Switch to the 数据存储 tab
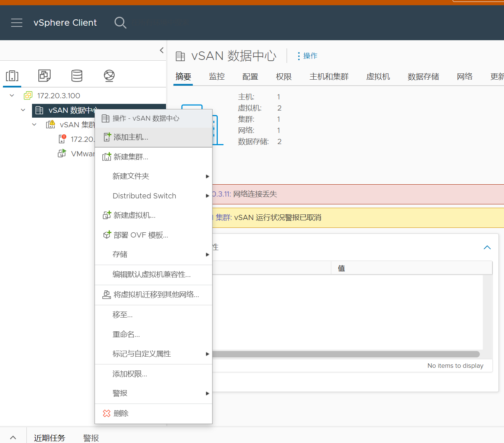This screenshot has width=504, height=443. tap(423, 77)
